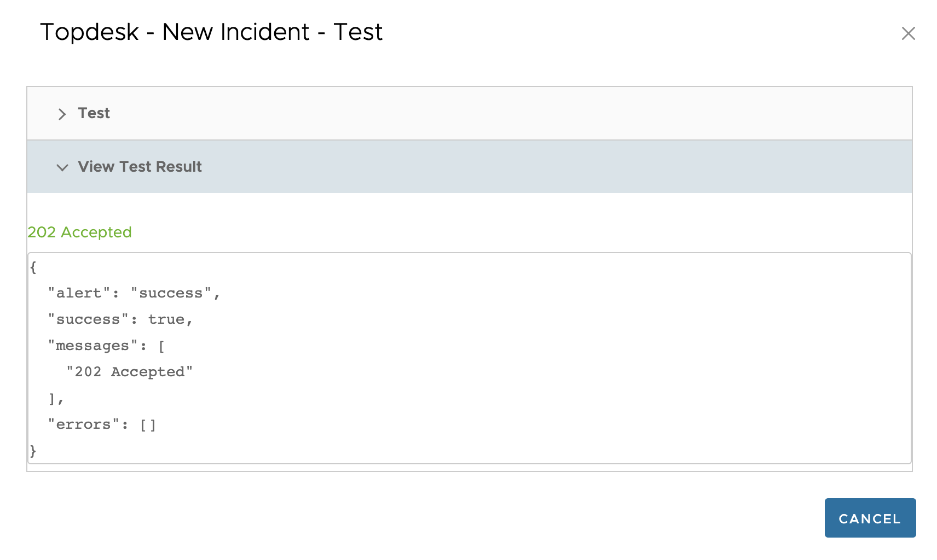Click the dialog title Topdesk - New Incident - Test
937x560 pixels.
coord(212,32)
